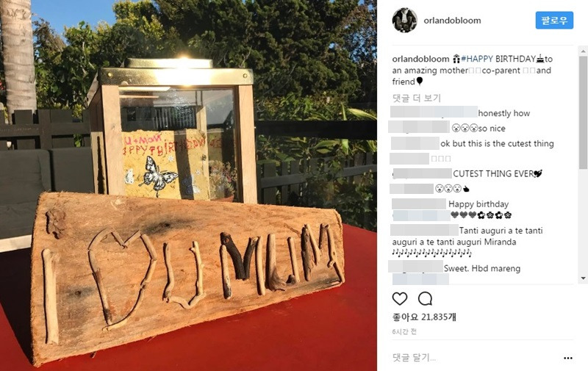Like the post with the heart icon
588x371 pixels.
tap(399, 299)
